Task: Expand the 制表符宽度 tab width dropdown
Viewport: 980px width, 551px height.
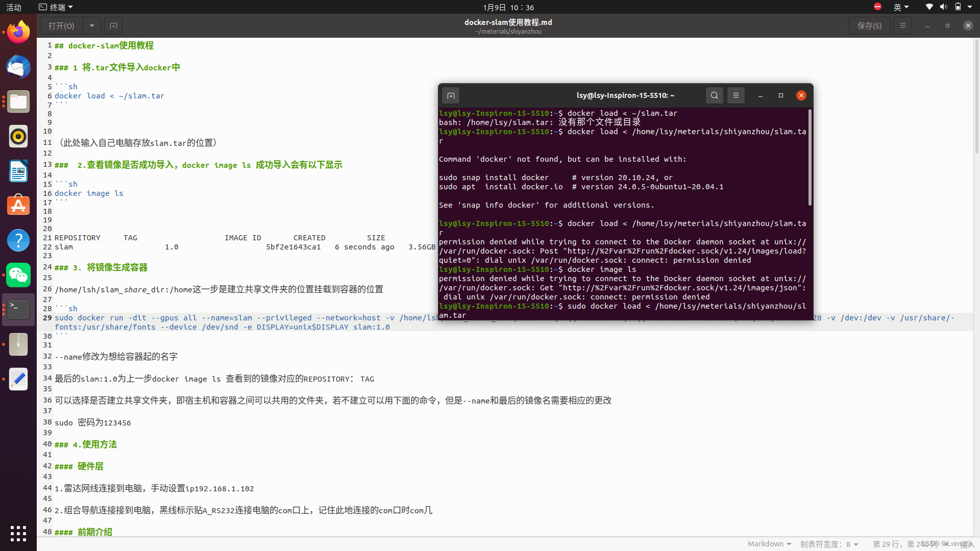Action: 829,544
